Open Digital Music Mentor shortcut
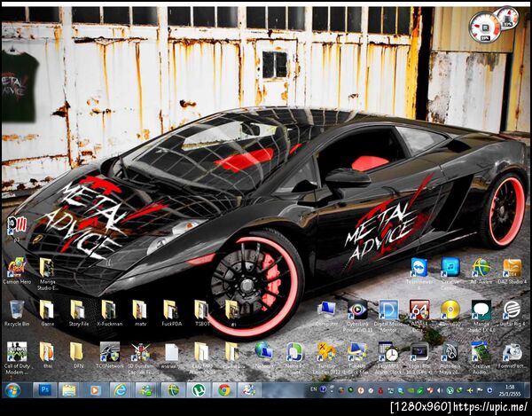 (x=388, y=316)
